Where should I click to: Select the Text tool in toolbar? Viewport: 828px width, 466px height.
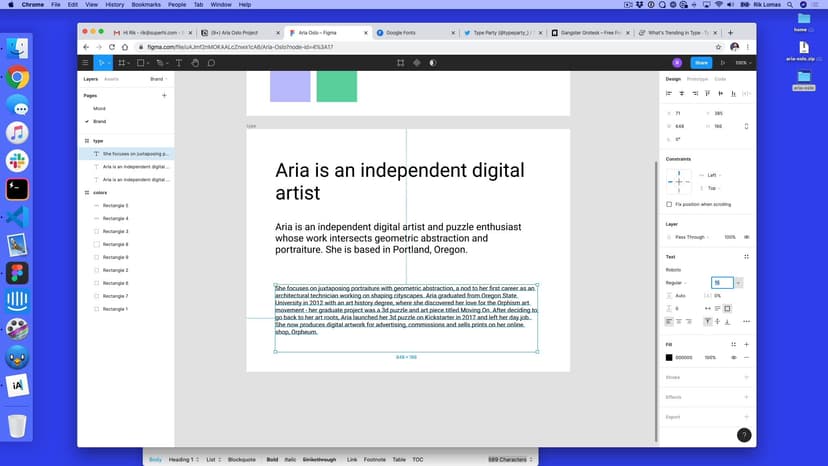pos(179,62)
